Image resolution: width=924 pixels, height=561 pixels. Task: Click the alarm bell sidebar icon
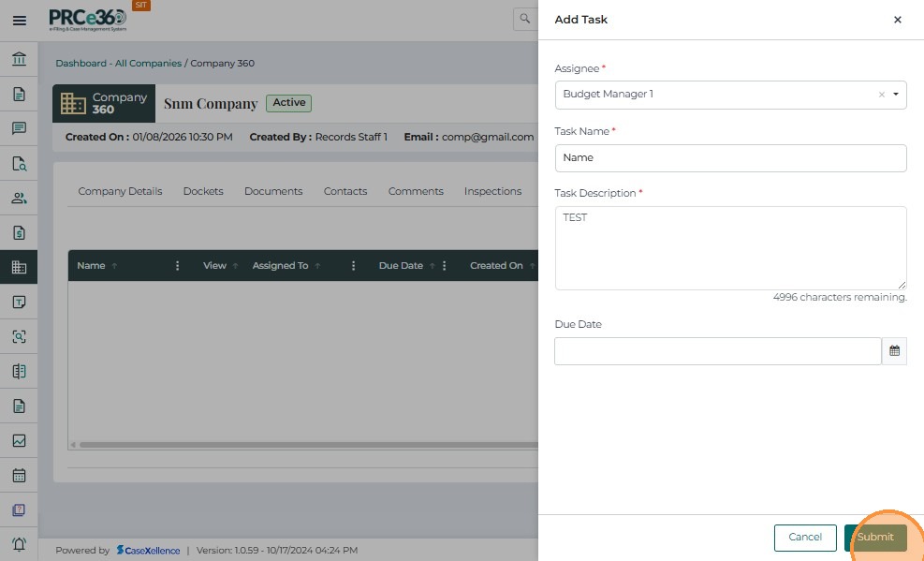click(19, 544)
